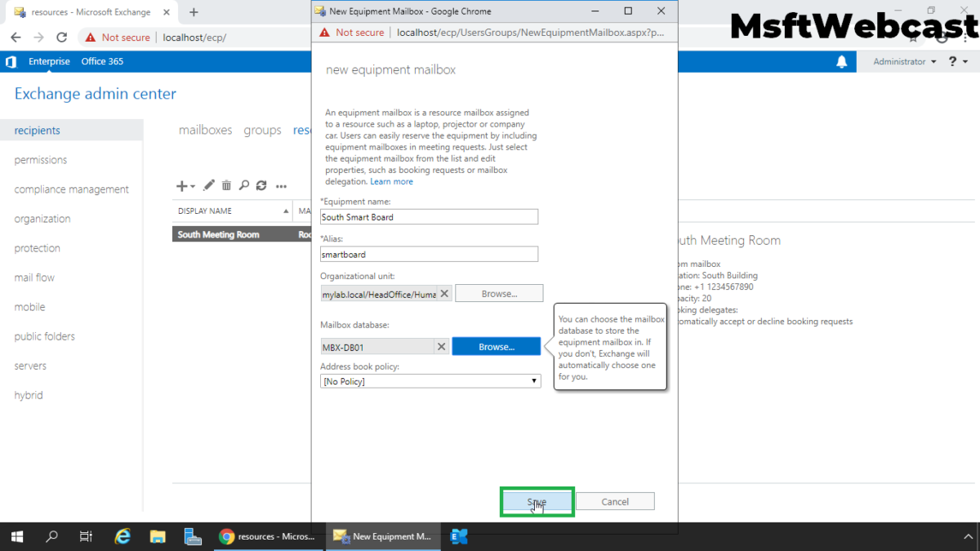Open mail flow in the sidebar
Screen dimensions: 980x551
pos(33,278)
